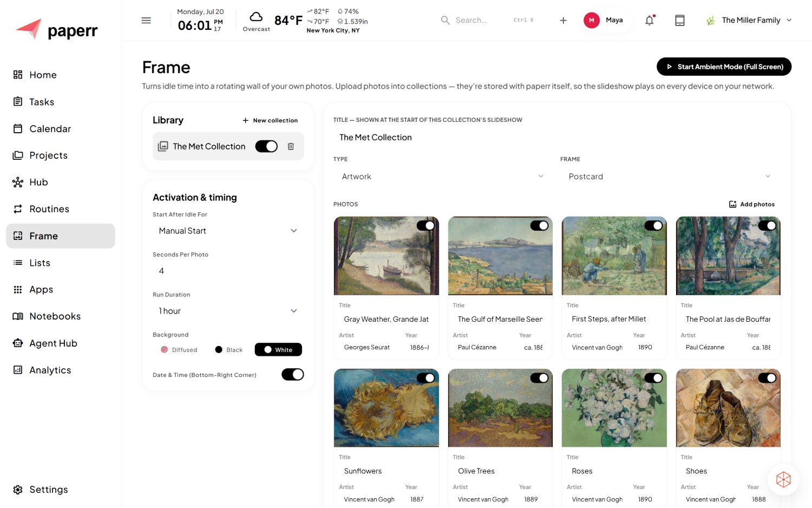Expand The Miller Family account chevron
The height and width of the screenshot is (508, 812).
point(789,20)
